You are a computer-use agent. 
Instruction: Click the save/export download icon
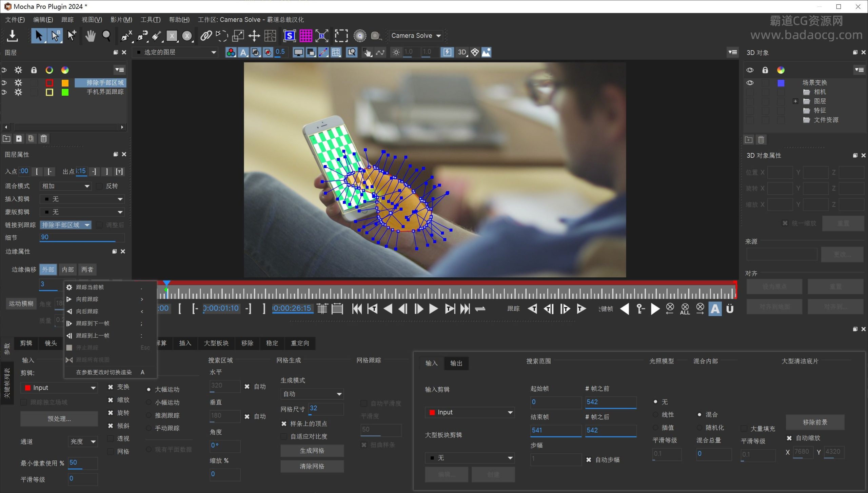click(x=12, y=36)
